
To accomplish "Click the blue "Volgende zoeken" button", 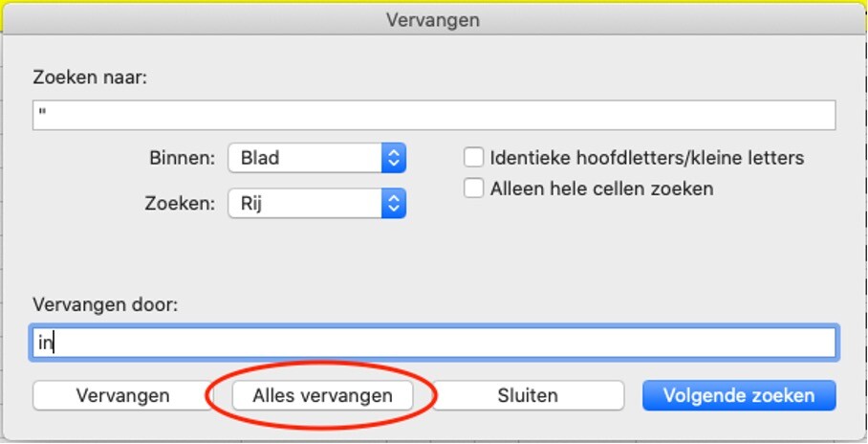I will pyautogui.click(x=739, y=395).
